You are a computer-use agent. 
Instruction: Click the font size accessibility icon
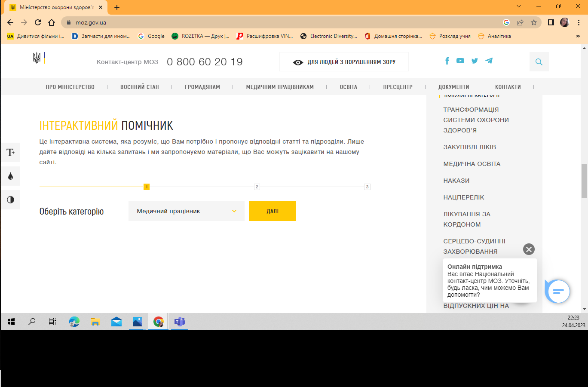click(x=10, y=152)
